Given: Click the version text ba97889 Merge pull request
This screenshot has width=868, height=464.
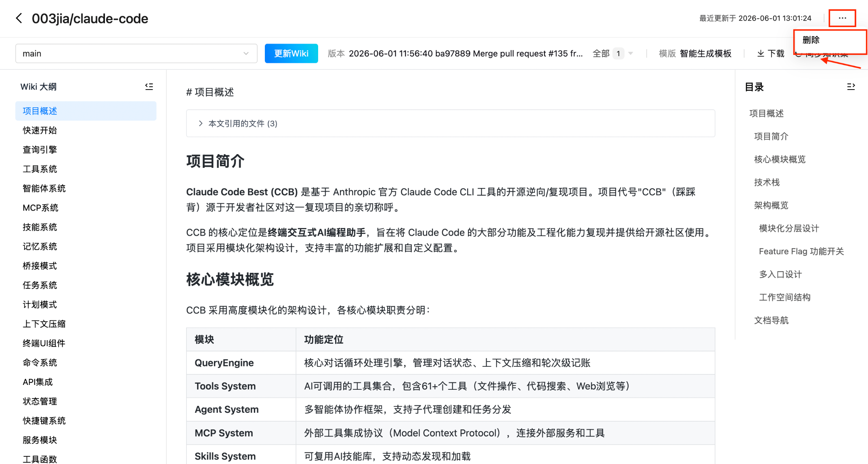Looking at the screenshot, I should (465, 54).
